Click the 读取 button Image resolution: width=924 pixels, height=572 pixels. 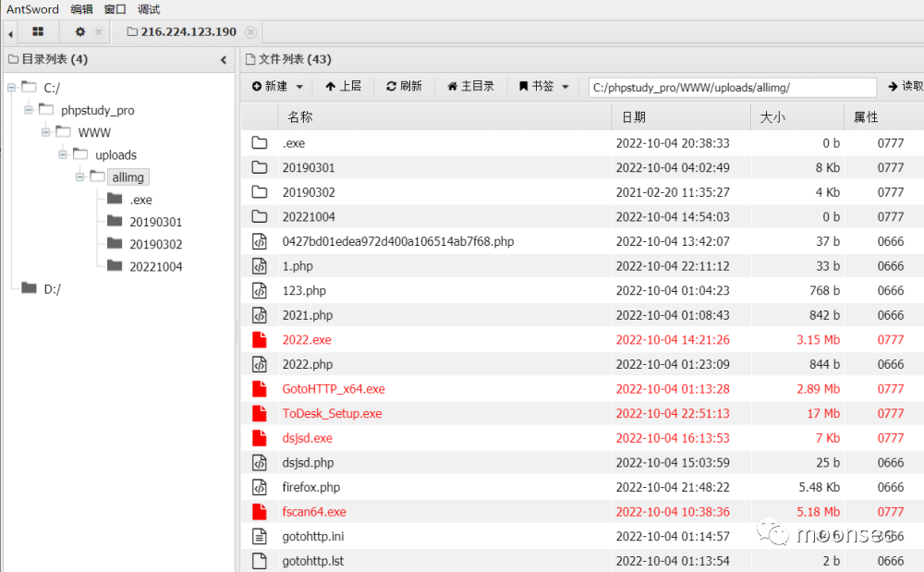tap(906, 87)
